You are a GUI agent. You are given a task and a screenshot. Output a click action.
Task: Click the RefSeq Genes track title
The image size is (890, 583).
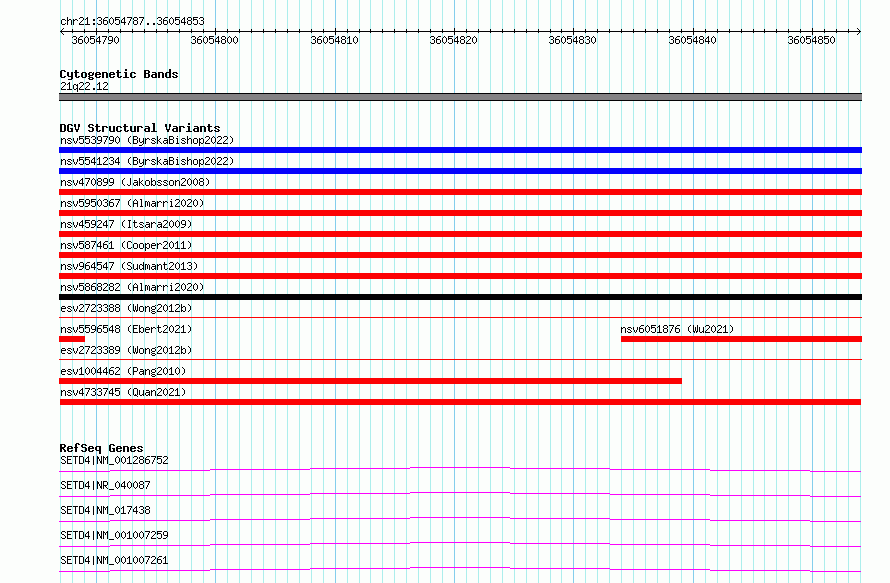pyautogui.click(x=101, y=448)
